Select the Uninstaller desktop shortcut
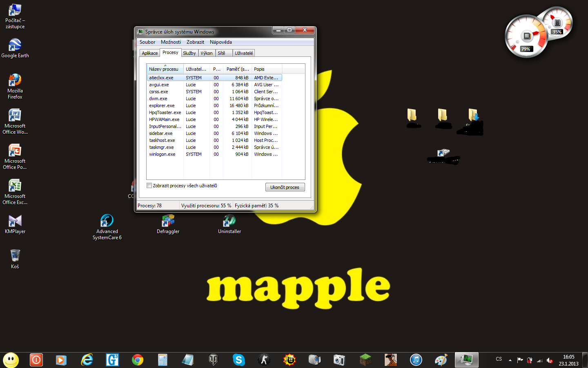Viewport: 588px width, 368px height. [x=229, y=224]
